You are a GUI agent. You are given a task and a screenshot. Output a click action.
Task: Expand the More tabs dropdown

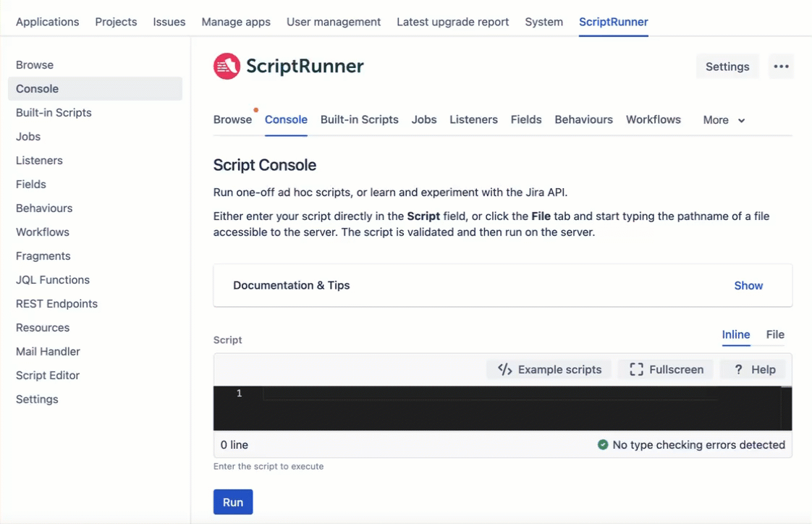point(724,119)
